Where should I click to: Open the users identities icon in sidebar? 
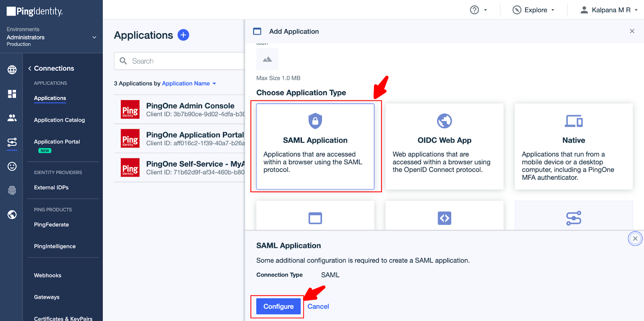pos(12,118)
